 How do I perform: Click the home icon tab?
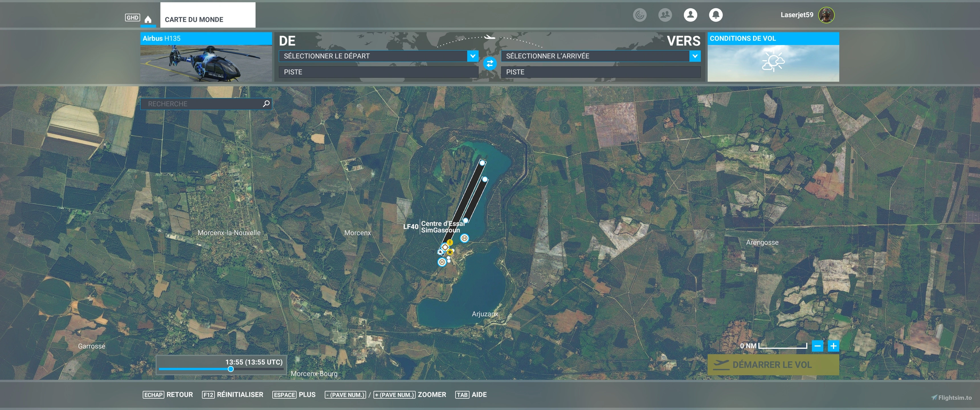point(148,19)
